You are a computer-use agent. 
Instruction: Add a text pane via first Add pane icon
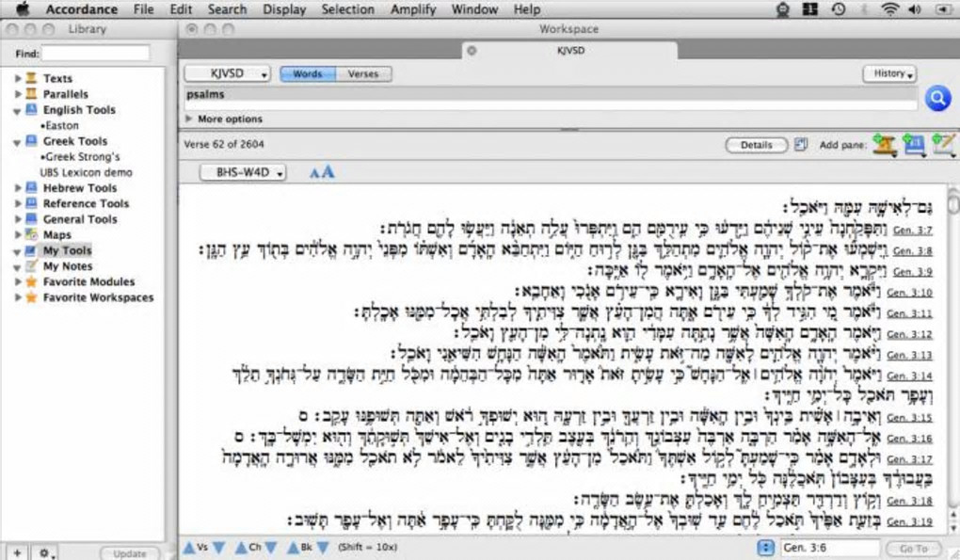tap(885, 145)
